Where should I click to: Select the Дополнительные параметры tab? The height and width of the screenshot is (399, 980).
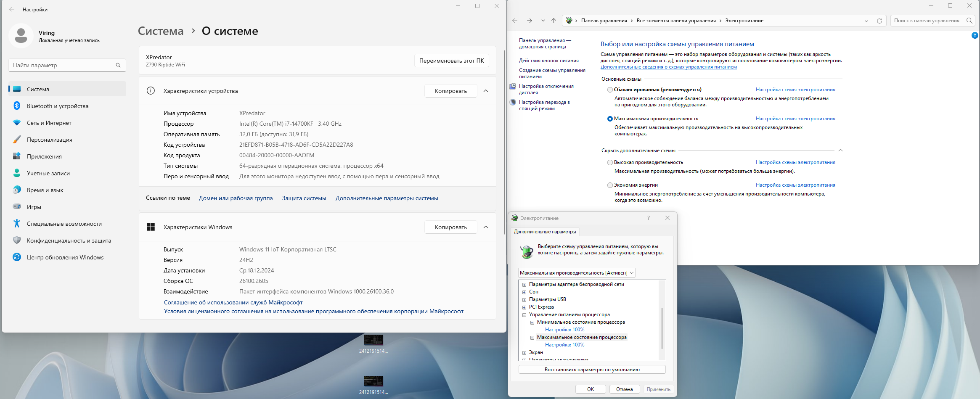point(545,232)
